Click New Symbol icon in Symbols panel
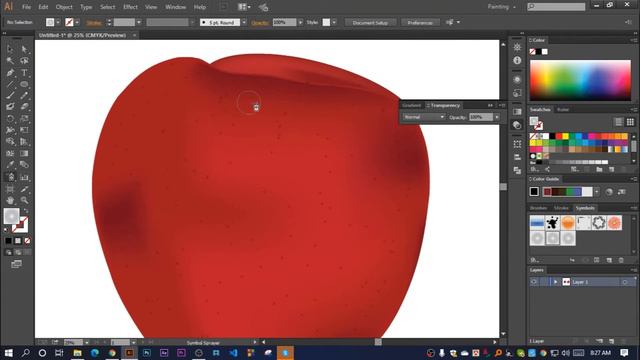Viewport: 640px width, 360px height. tap(609, 260)
